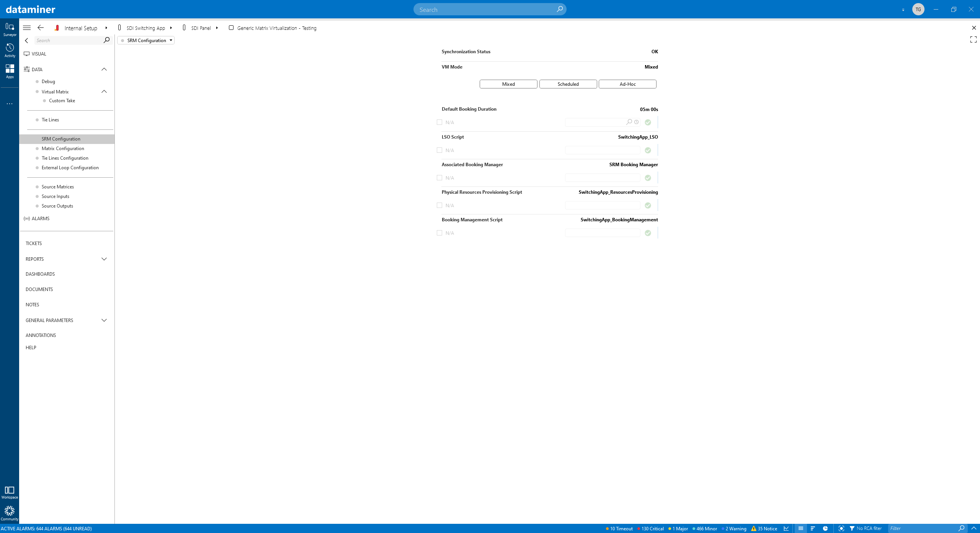This screenshot has height=533, width=980.
Task: Check N/A box for LSO Script
Action: pos(439,150)
